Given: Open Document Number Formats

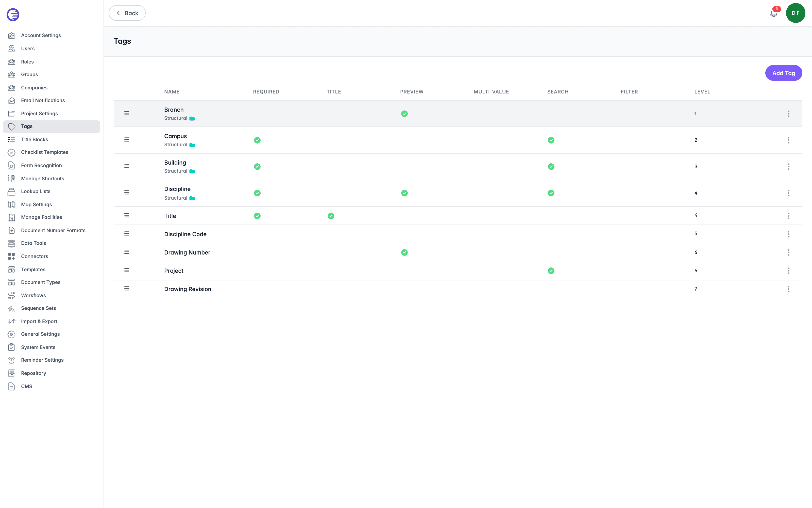Looking at the screenshot, I should 53,230.
